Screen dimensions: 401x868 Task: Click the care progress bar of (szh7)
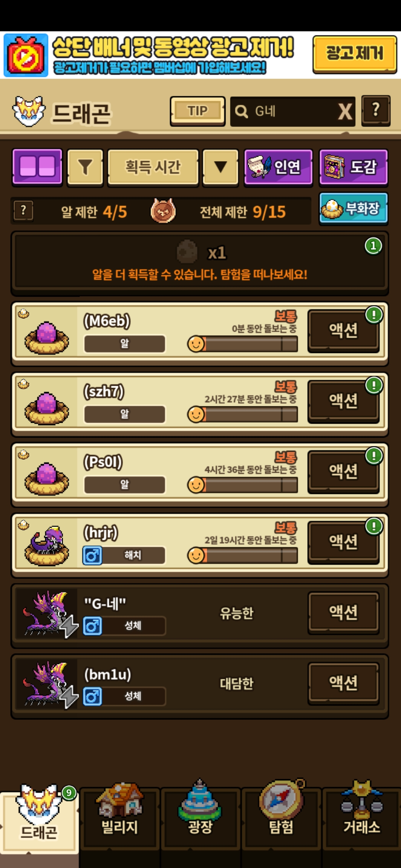coord(243,414)
